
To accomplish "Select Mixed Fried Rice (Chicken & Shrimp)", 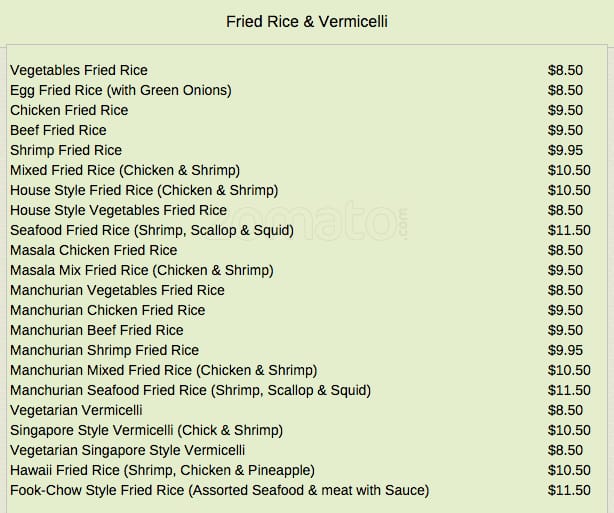I will coord(125,170).
